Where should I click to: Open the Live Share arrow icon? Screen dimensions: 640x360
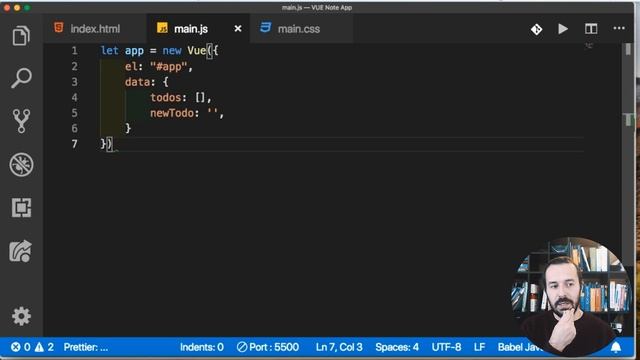[21, 251]
